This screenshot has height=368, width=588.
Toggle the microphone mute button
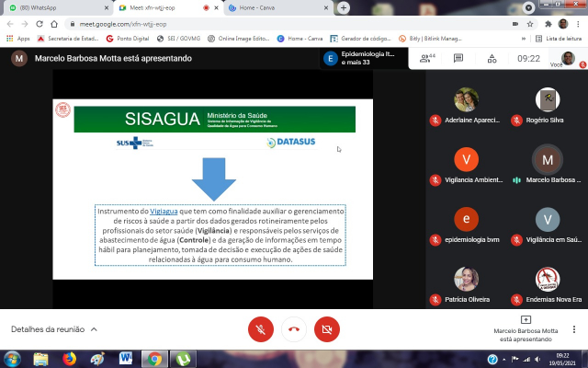[x=261, y=329]
